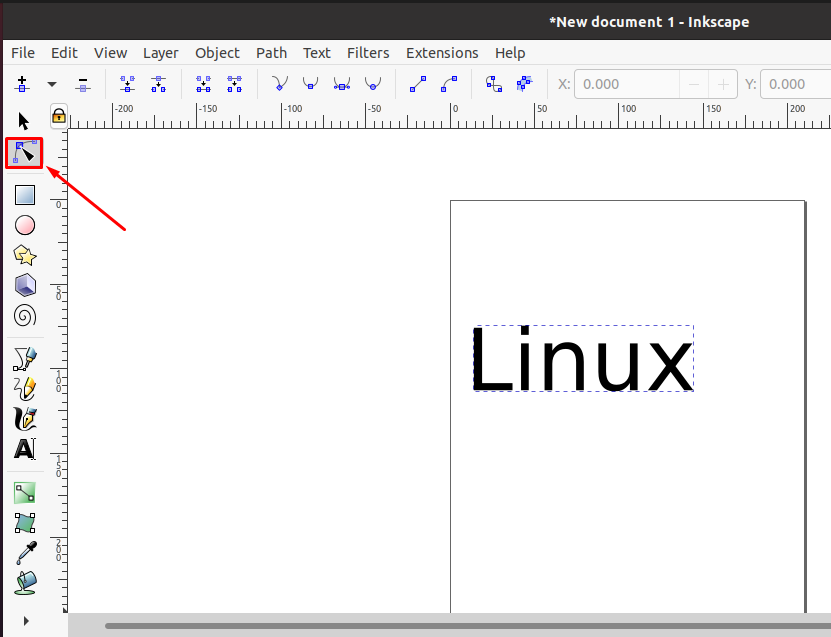This screenshot has height=637, width=831.
Task: Select the Spiral tool
Action: (x=24, y=315)
